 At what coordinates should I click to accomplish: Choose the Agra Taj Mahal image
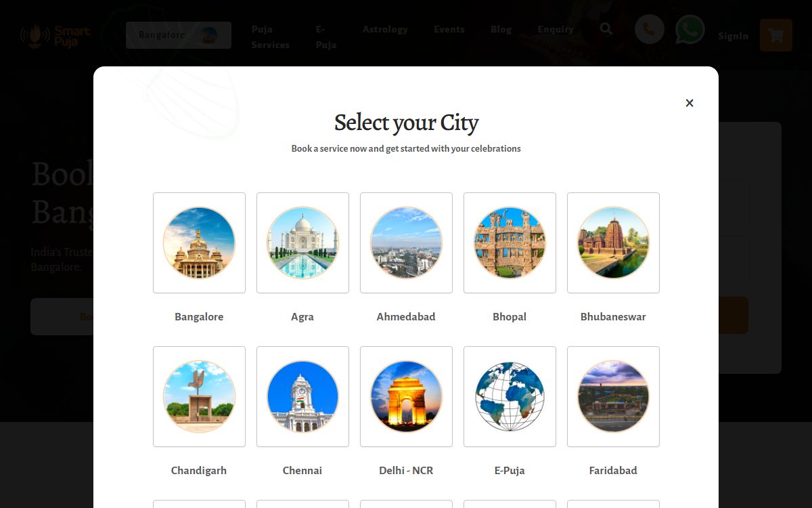pyautogui.click(x=302, y=242)
